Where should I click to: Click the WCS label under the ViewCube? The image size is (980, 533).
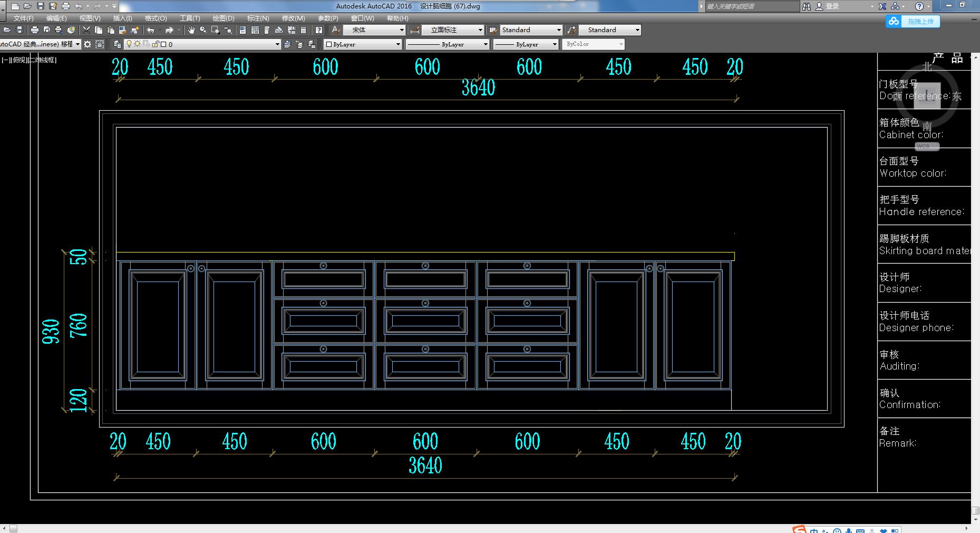927,147
